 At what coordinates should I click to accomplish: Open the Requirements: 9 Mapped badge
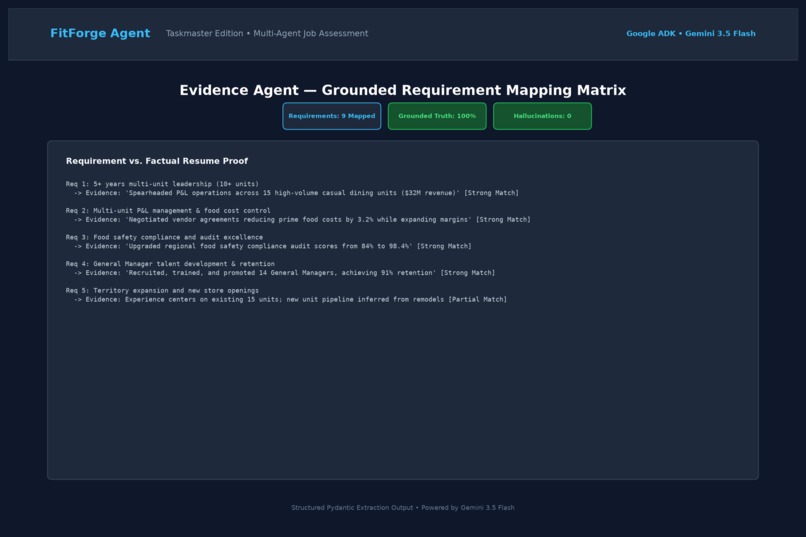click(332, 116)
